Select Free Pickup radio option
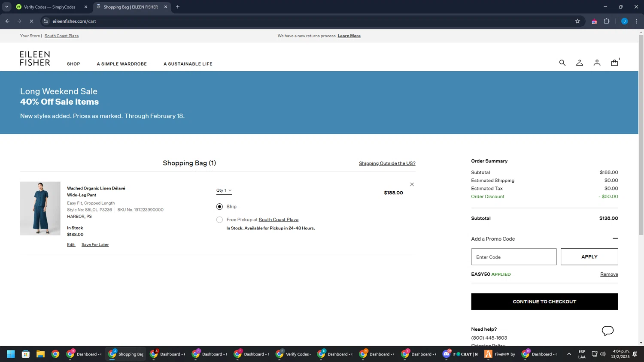The width and height of the screenshot is (644, 362). point(219,220)
